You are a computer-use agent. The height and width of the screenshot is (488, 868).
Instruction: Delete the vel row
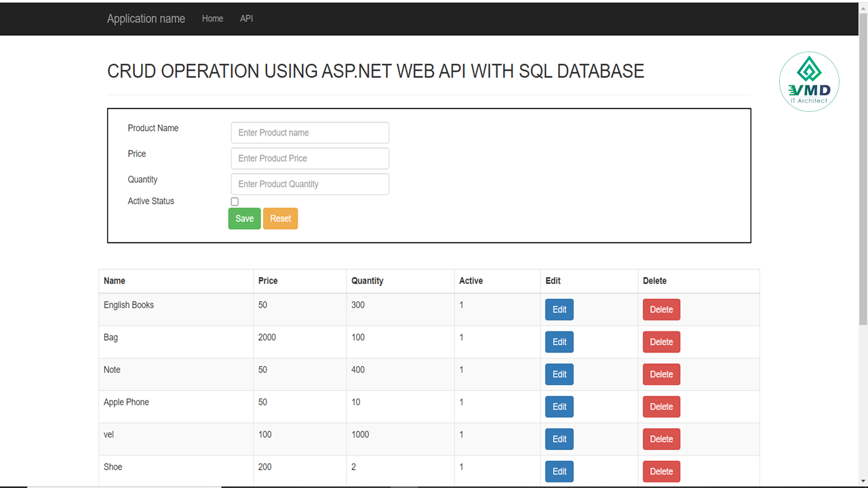[661, 439]
